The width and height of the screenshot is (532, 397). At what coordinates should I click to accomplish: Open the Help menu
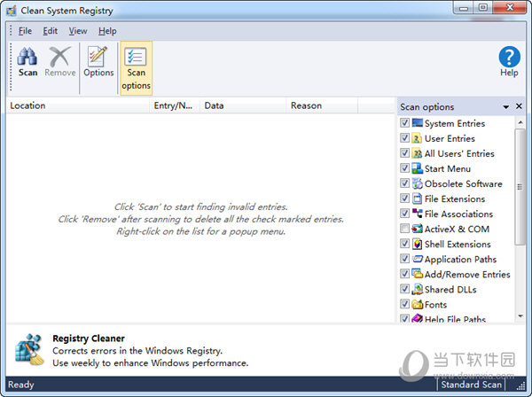[x=107, y=31]
